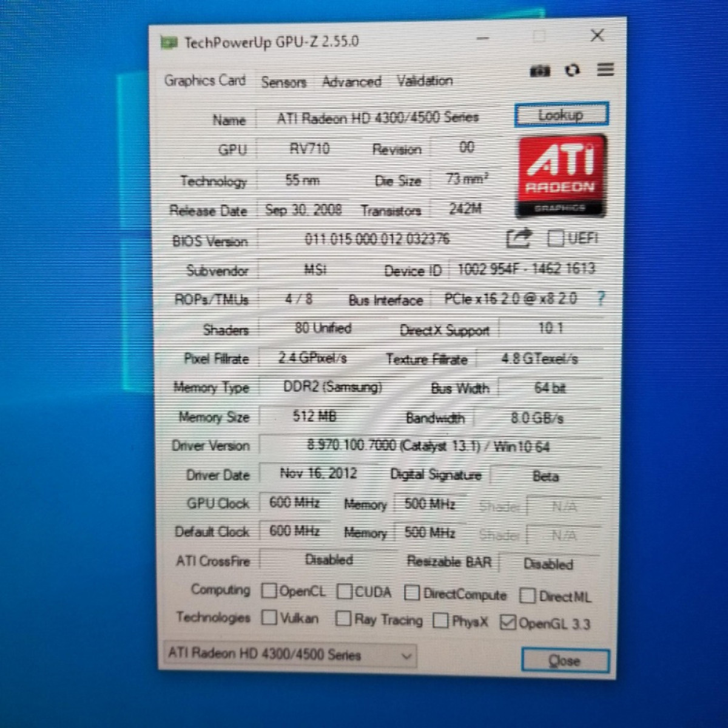Click the Die Size value
Image resolution: width=728 pixels, height=728 pixels.
tap(466, 179)
